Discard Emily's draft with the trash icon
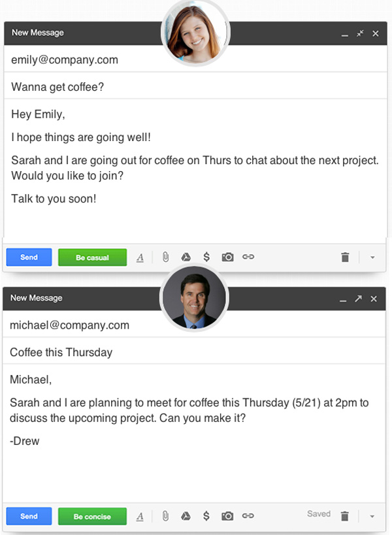The width and height of the screenshot is (392, 535). click(x=345, y=257)
